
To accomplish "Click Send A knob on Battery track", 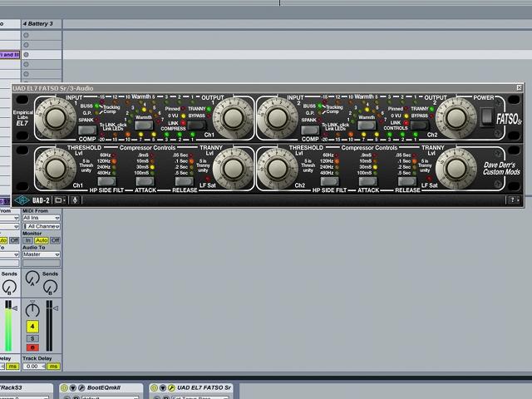I will [x=32, y=279].
